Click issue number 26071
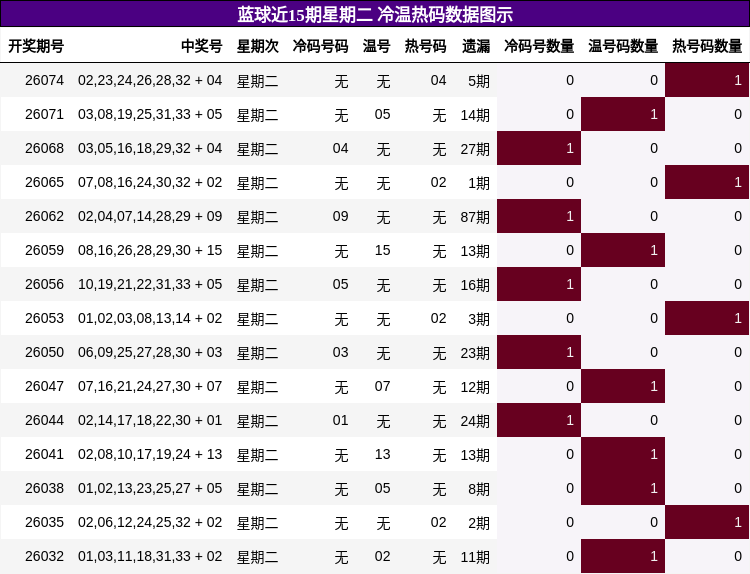This screenshot has height=574, width=750. coord(44,114)
